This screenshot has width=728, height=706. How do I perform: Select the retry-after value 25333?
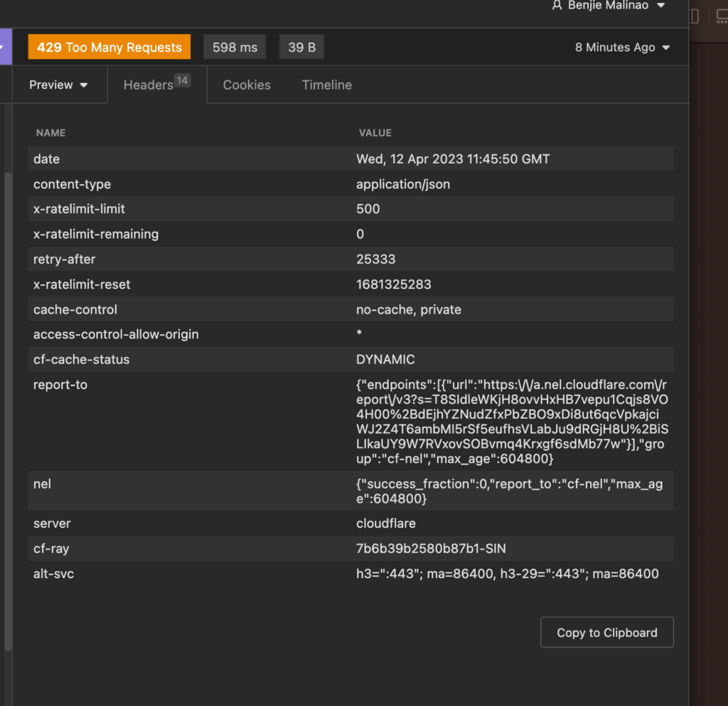pos(375,260)
